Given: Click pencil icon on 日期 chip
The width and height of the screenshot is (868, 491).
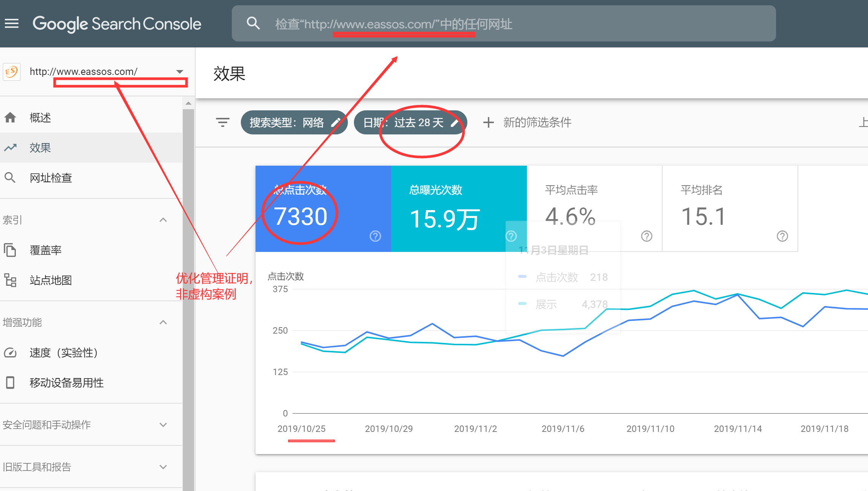Looking at the screenshot, I should click(x=455, y=122).
